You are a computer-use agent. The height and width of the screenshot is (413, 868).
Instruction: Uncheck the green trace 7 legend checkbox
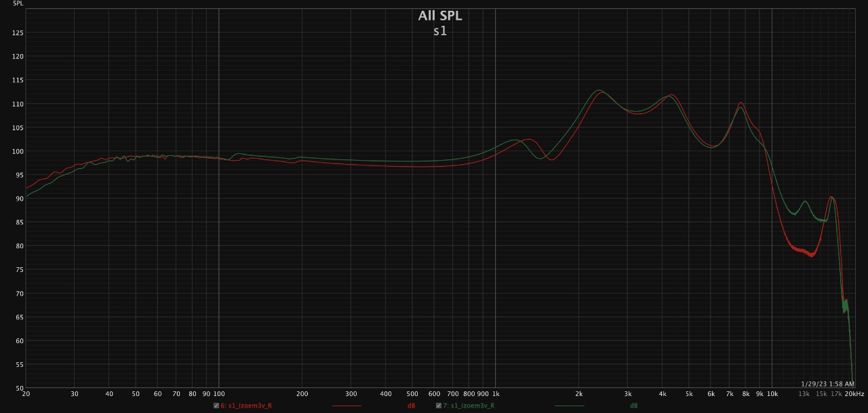pos(438,406)
